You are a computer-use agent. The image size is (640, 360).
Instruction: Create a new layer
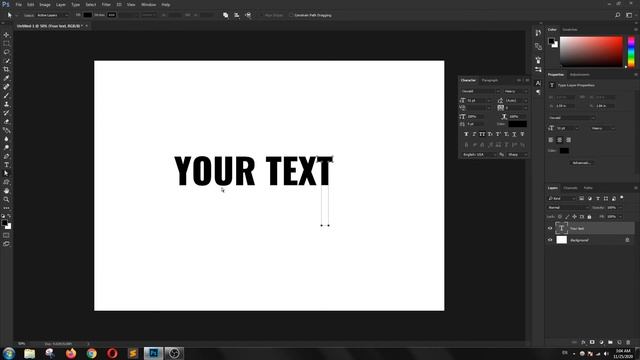coord(619,342)
